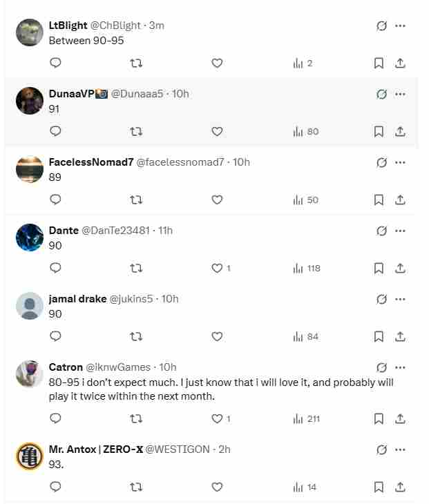429x504 pixels.
Task: View Mr. Antox's profile picture
Action: (30, 456)
